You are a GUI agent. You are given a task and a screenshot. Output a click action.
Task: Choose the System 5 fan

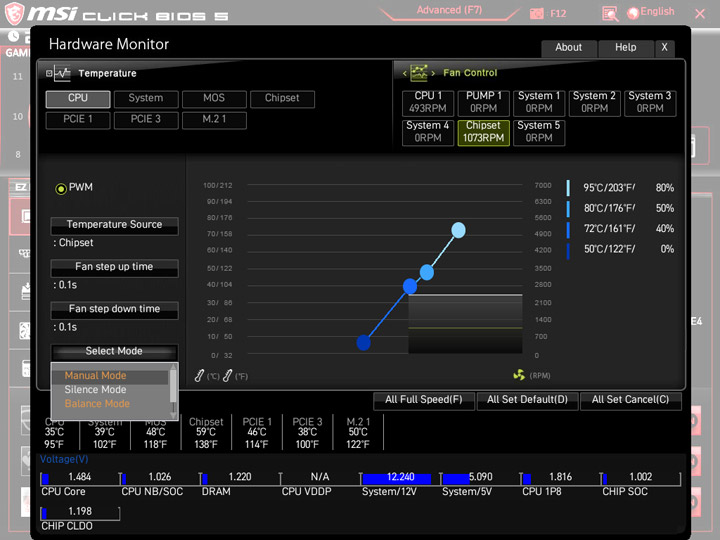click(539, 132)
